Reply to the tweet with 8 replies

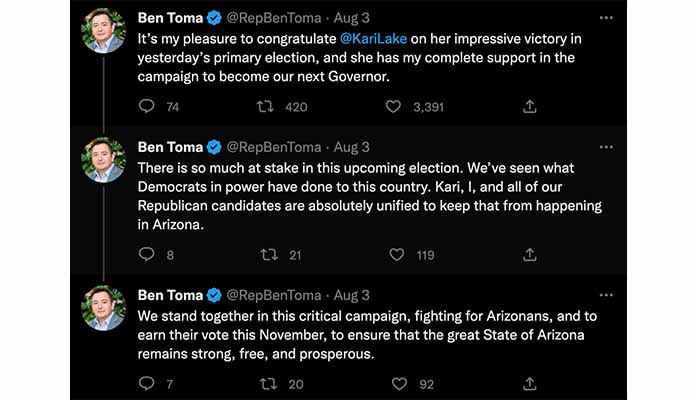click(x=146, y=255)
